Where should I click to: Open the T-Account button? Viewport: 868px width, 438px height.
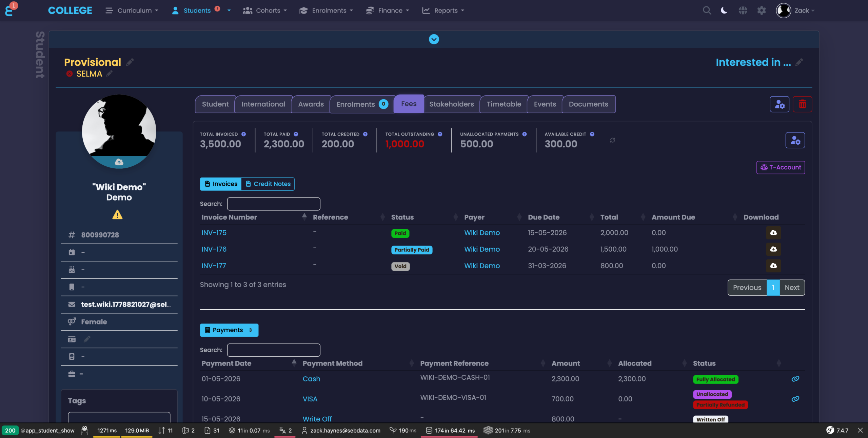pos(781,167)
